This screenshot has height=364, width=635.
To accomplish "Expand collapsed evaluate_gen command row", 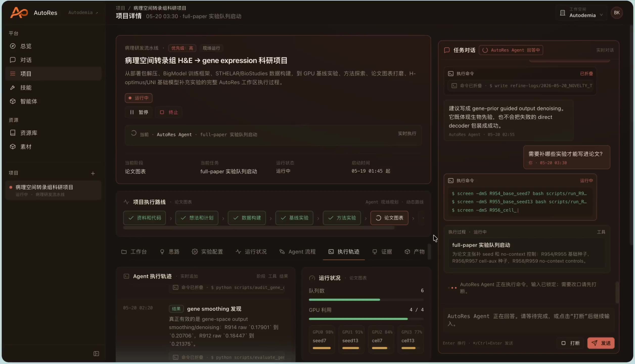I will [227, 357].
